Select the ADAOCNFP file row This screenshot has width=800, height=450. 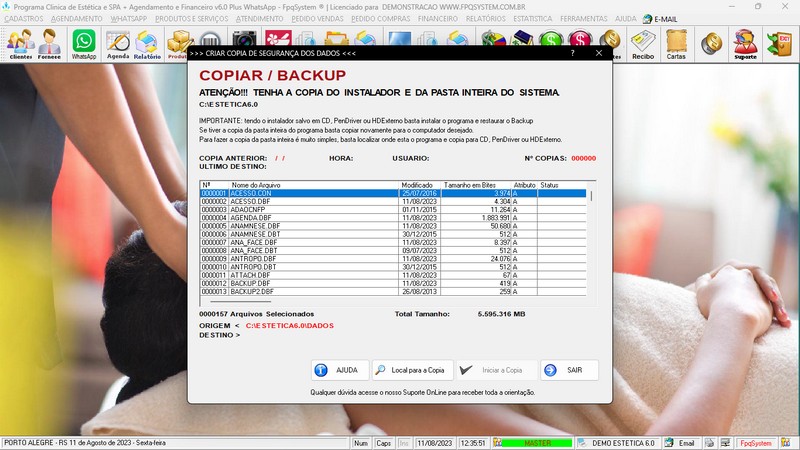tap(393, 210)
